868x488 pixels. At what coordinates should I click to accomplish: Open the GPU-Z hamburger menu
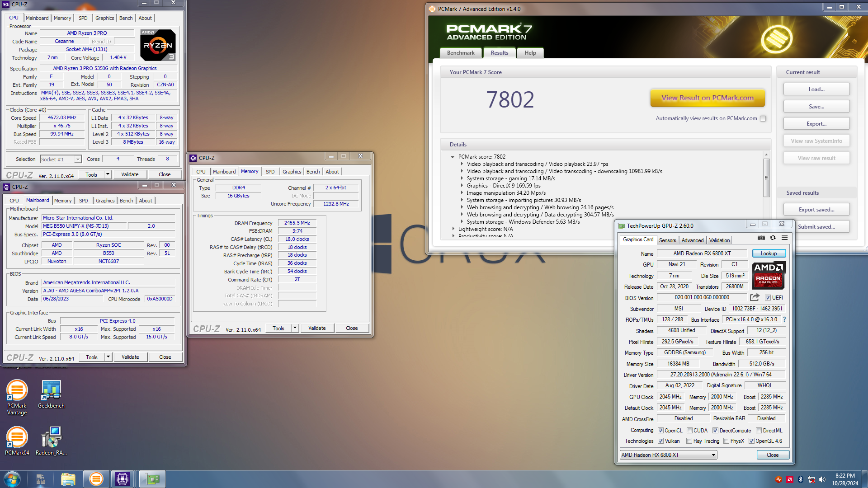coord(784,238)
